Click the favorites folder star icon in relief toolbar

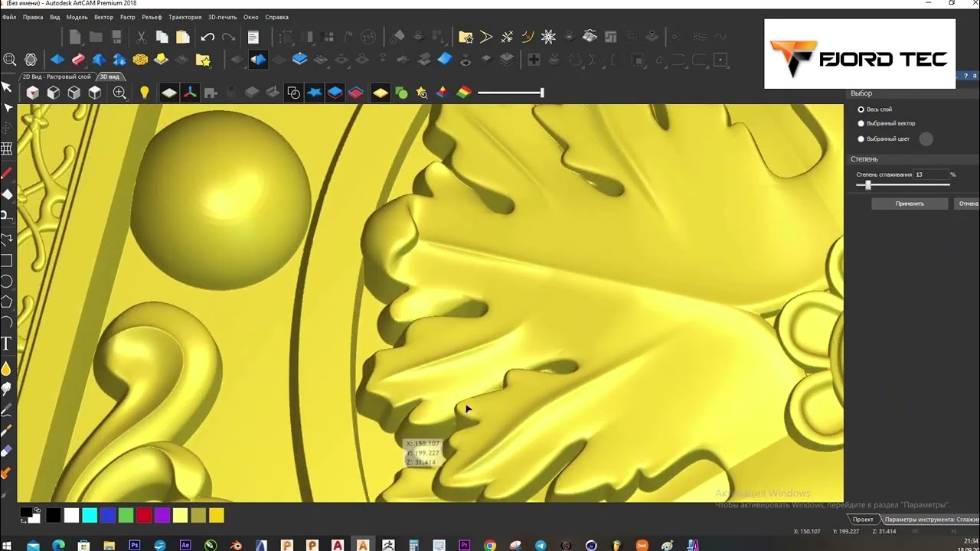tap(203, 60)
